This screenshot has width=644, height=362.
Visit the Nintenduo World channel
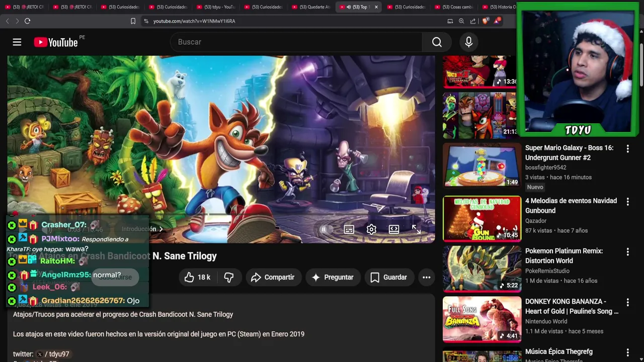click(546, 321)
